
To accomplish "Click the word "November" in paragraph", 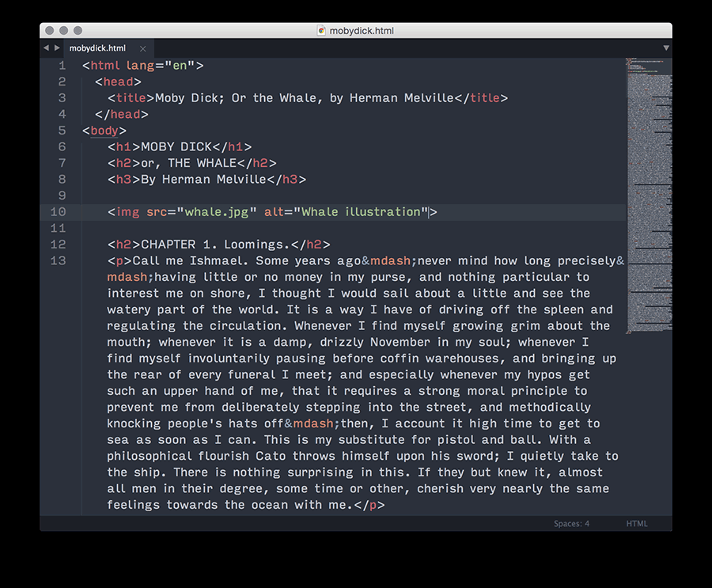I will click(x=400, y=342).
